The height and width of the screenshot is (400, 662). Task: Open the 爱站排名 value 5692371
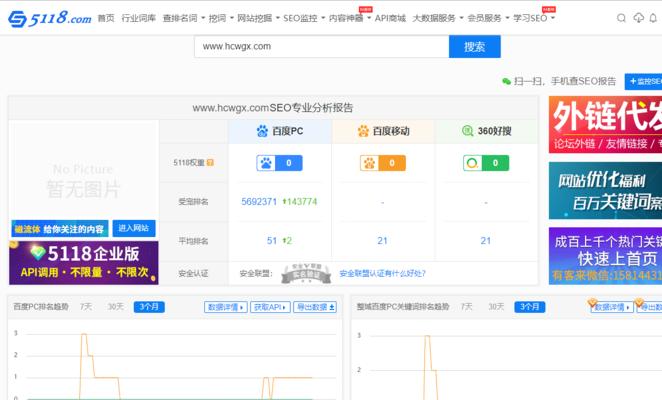pyautogui.click(x=259, y=202)
